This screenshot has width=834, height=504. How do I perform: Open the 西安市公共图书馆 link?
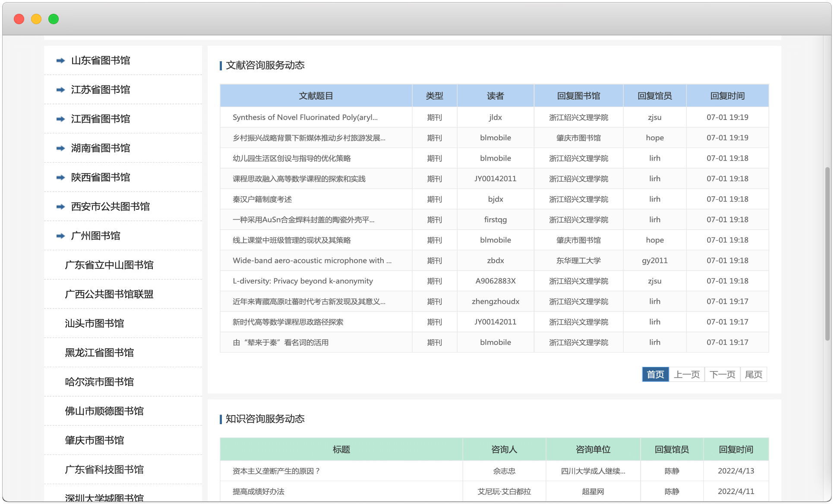point(111,207)
